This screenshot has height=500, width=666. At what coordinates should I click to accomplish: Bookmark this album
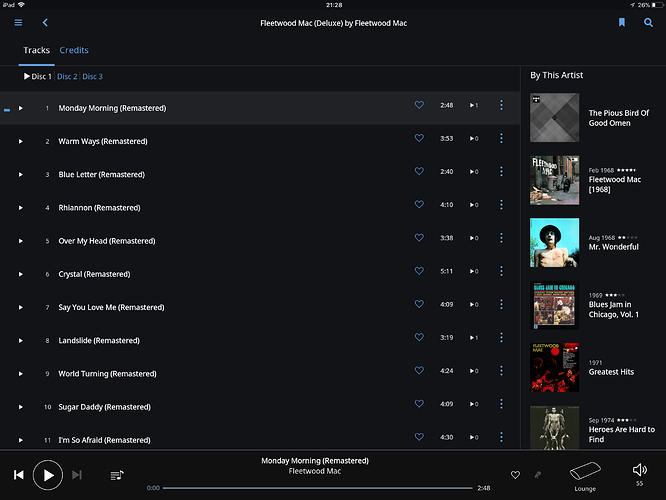pos(621,23)
